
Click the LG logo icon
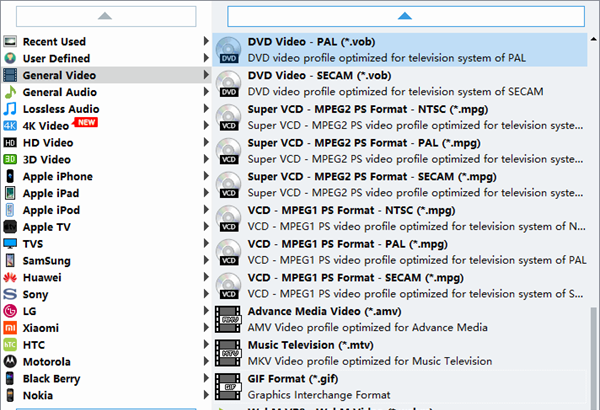(10, 311)
